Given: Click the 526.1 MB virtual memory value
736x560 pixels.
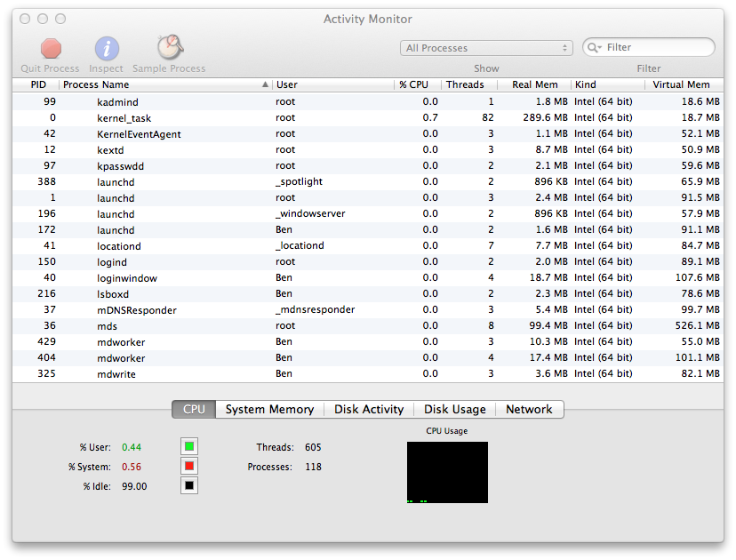Looking at the screenshot, I should 698,325.
